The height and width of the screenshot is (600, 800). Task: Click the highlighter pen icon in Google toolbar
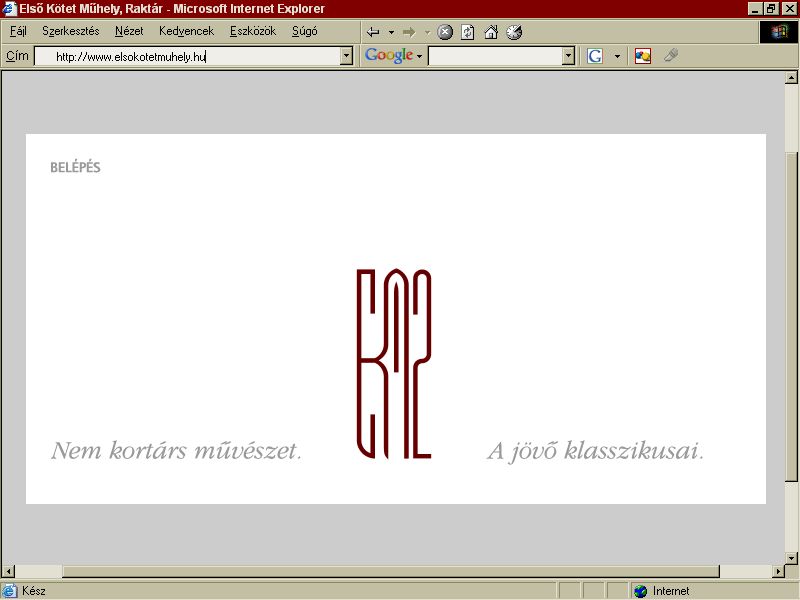671,55
